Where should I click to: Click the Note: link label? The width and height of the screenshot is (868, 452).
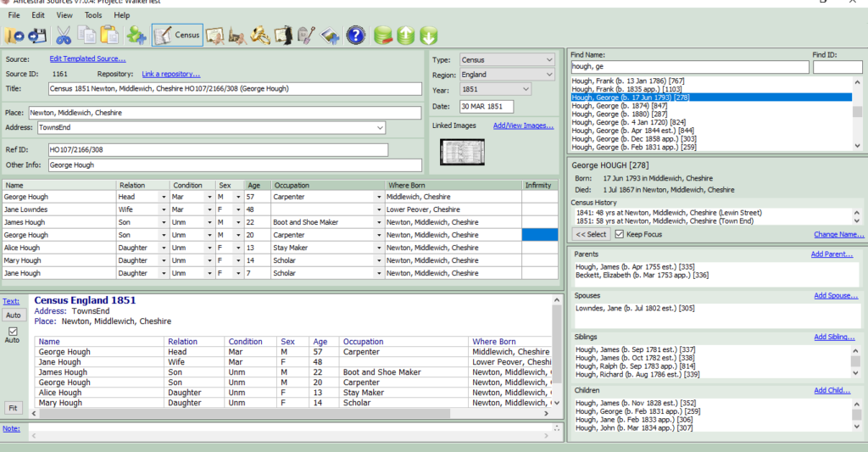coord(11,429)
